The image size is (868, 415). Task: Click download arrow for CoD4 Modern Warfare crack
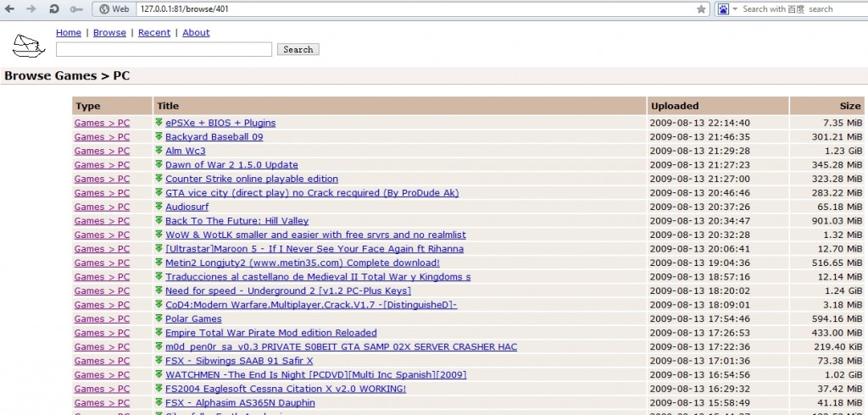point(159,304)
